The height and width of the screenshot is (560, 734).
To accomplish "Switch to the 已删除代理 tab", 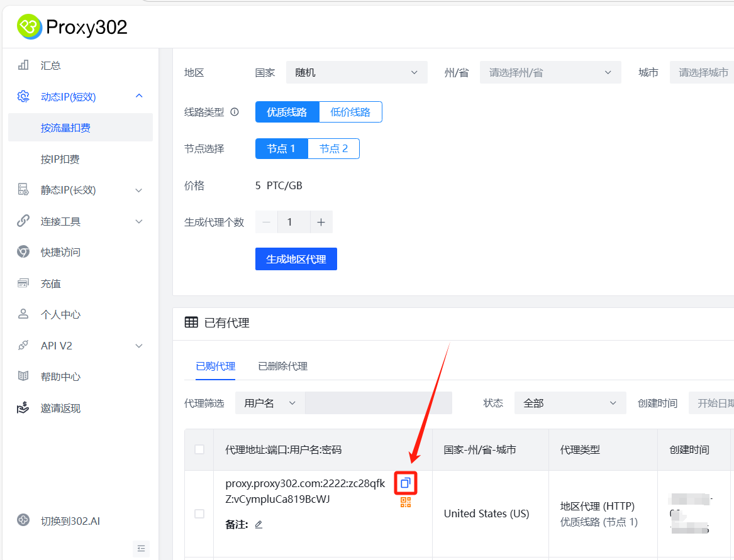I will 282,366.
